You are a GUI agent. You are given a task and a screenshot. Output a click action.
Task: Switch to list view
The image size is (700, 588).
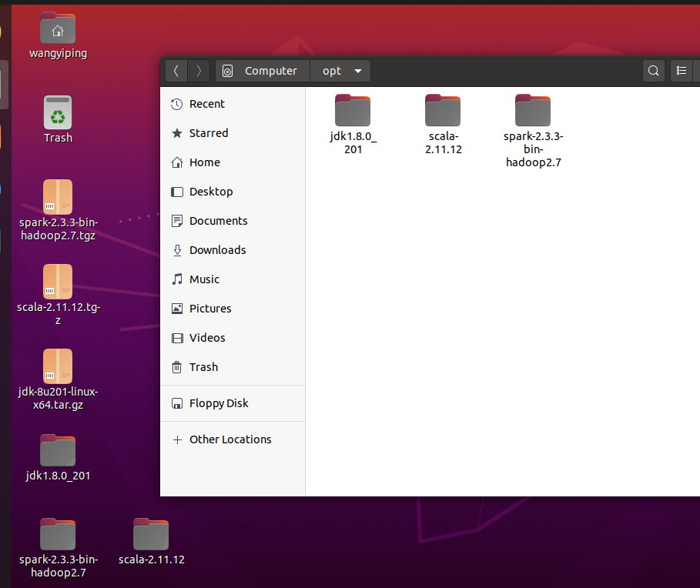click(682, 70)
